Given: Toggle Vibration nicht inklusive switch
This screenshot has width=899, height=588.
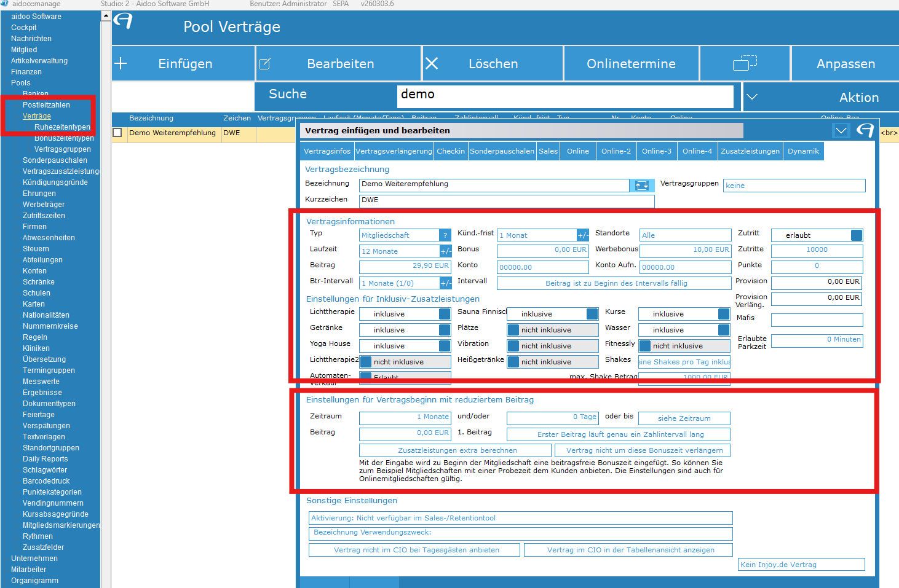Looking at the screenshot, I should point(513,346).
